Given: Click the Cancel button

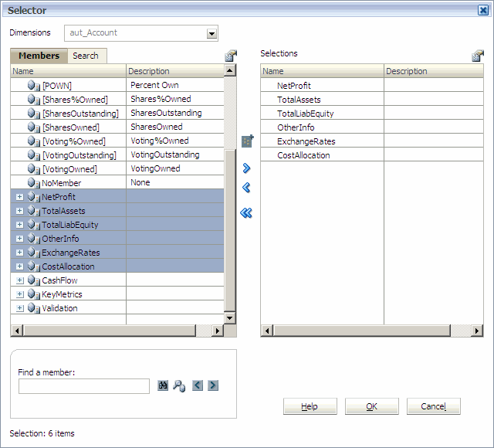Looking at the screenshot, I should tap(434, 406).
